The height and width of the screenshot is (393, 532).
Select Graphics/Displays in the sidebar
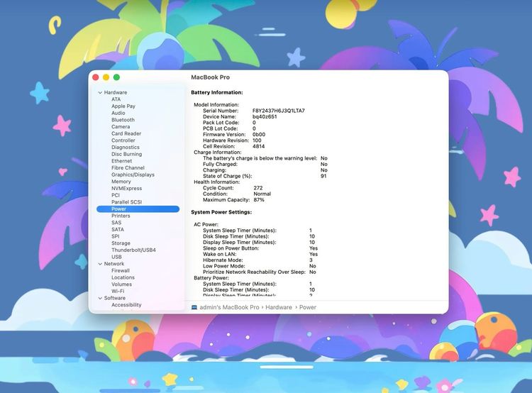[x=133, y=175]
